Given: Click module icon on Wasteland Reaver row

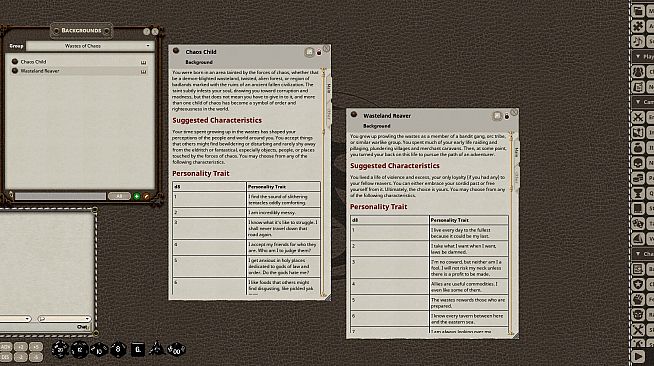Looking at the screenshot, I should pyautogui.click(x=143, y=71).
